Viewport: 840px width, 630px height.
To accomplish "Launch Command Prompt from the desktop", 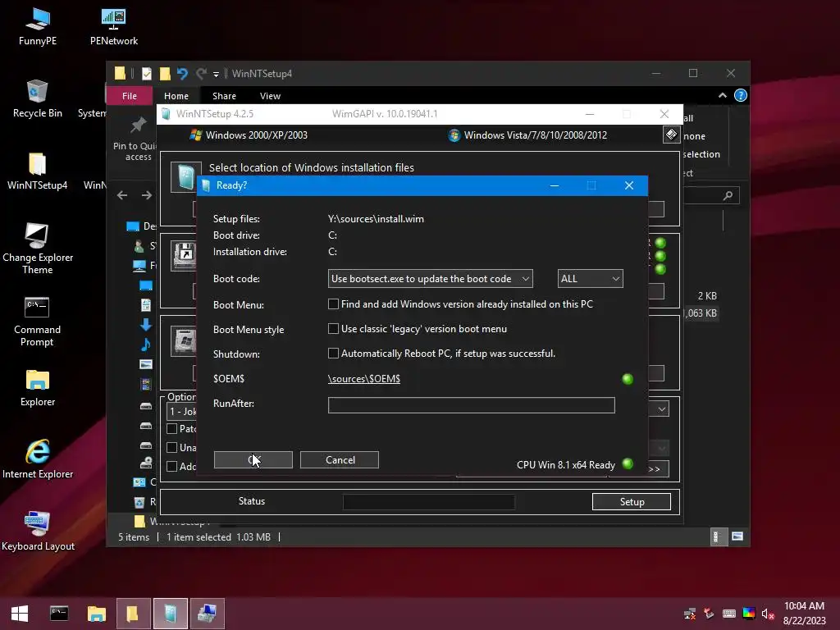I will (x=37, y=322).
